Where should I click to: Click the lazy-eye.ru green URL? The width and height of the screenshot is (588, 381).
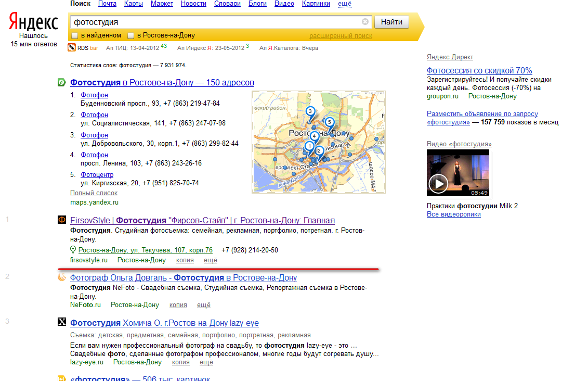click(x=87, y=362)
